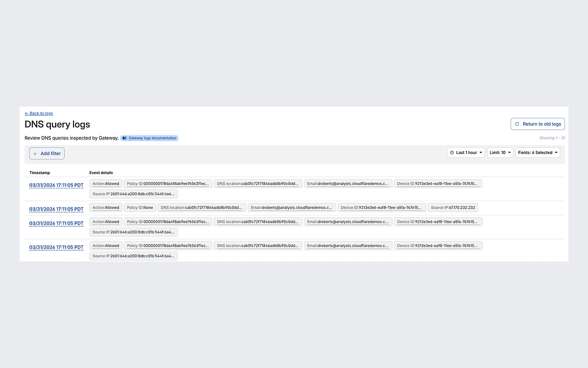Click Email chip in the row with Policy ID:None
The image size is (588, 368).
pos(292,208)
